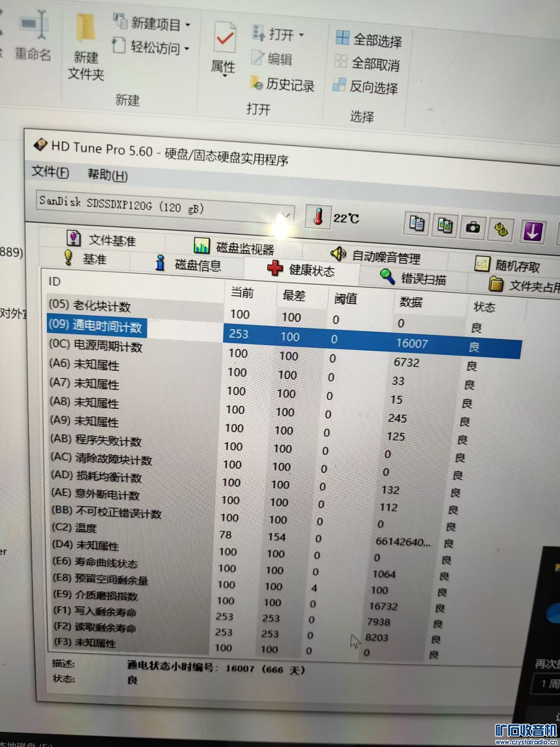Switch to the Folder Usage (文件夹占用) tab
Image resolution: width=560 pixels, height=747 pixels.
523,286
